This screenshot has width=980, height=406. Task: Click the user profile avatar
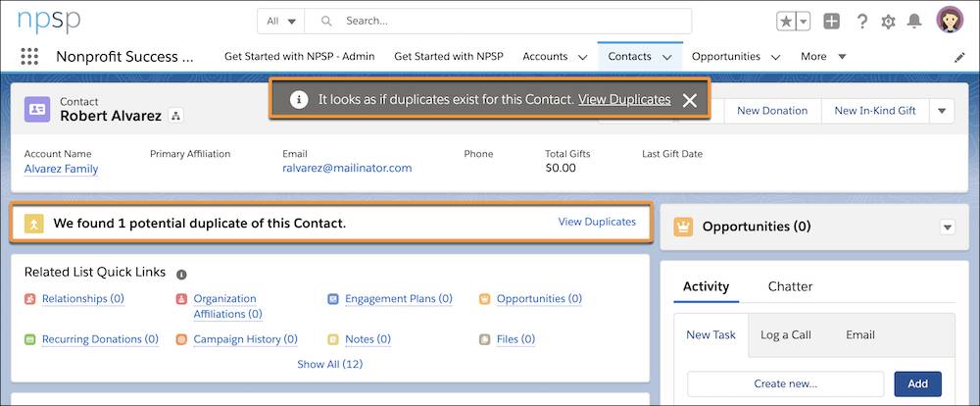coord(950,20)
